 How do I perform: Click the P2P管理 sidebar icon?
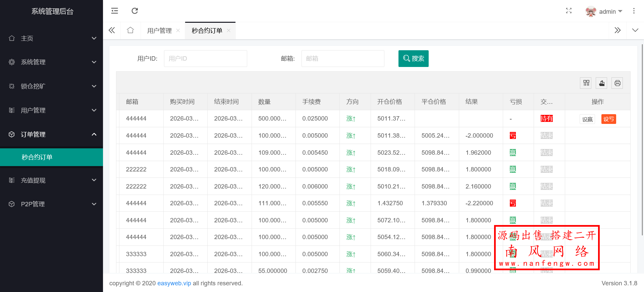(12, 204)
